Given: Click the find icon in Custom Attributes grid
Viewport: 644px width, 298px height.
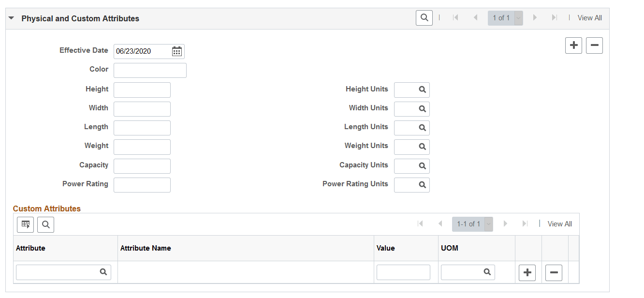Looking at the screenshot, I should tap(45, 224).
